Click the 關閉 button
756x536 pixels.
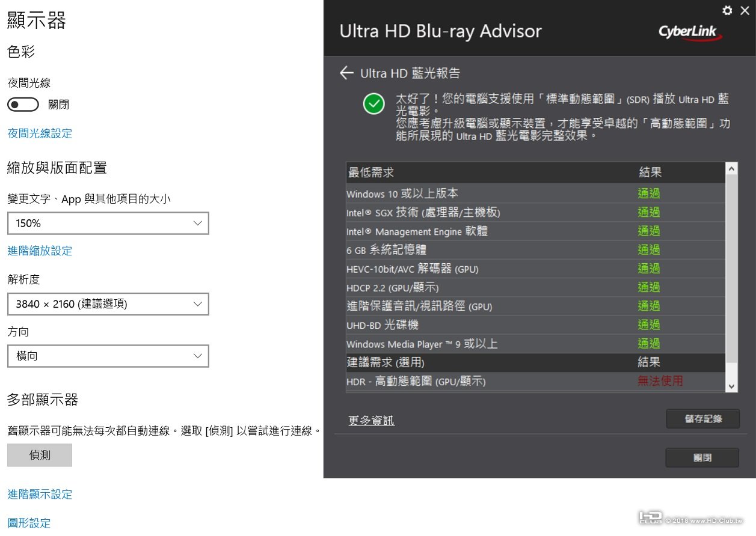pyautogui.click(x=702, y=457)
